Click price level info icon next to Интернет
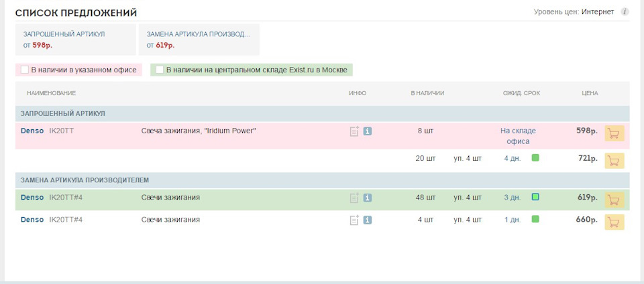This screenshot has width=644, height=284. (x=625, y=11)
